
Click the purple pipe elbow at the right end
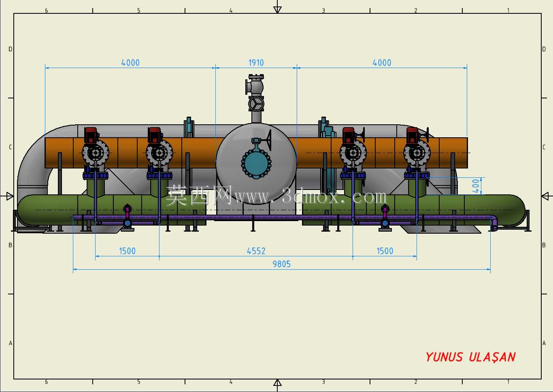[x=494, y=223]
